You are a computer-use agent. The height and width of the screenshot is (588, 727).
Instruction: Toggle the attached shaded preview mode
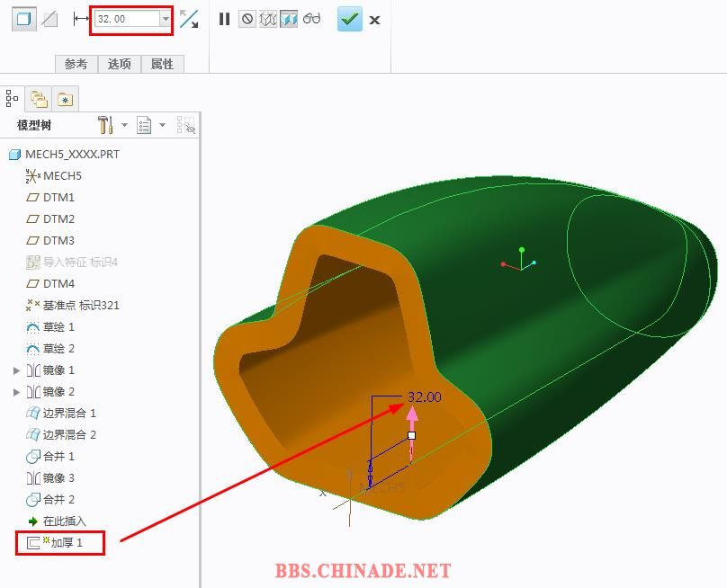click(289, 19)
